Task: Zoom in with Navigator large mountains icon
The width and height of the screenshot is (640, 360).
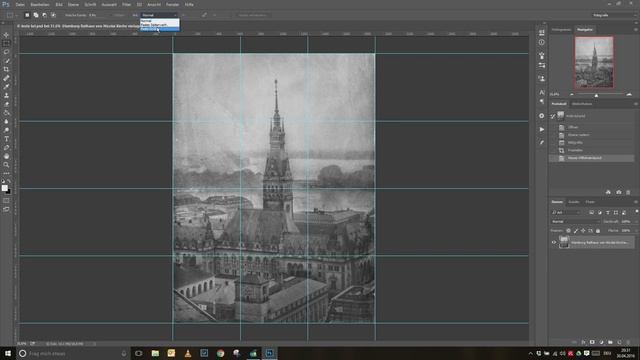Action: [629, 94]
